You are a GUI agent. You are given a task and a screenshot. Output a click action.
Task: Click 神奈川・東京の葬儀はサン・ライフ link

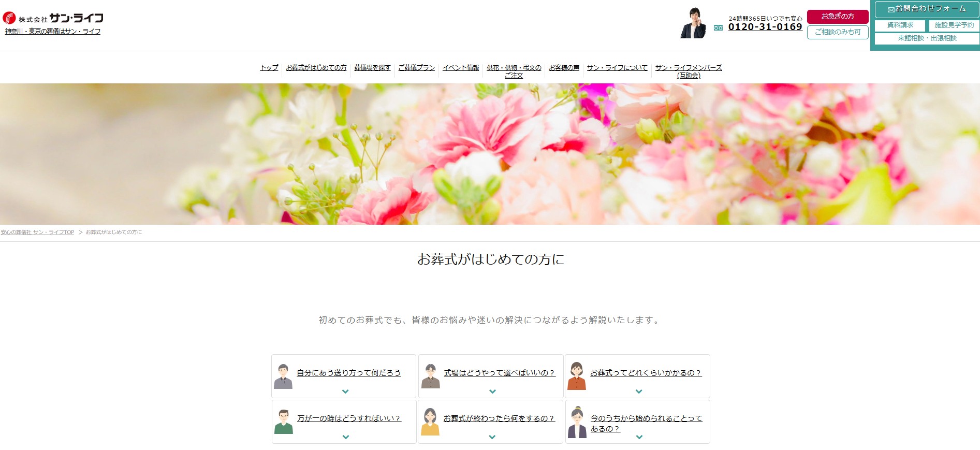[x=53, y=32]
